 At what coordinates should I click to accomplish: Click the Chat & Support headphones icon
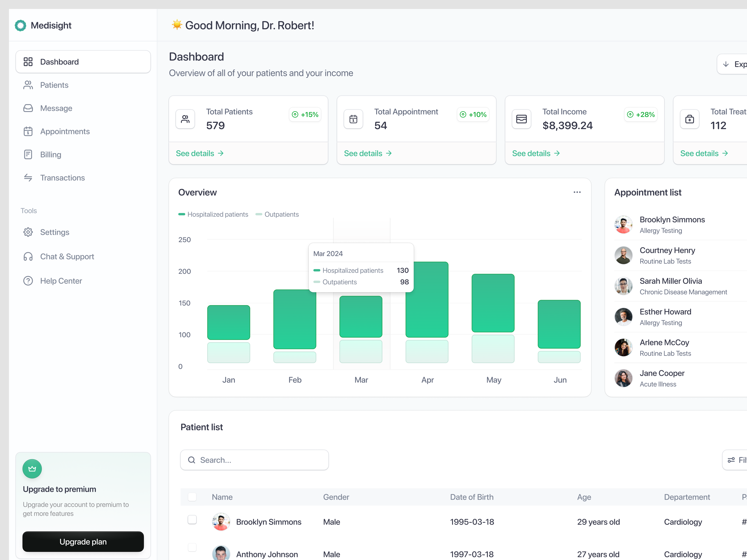click(x=28, y=256)
